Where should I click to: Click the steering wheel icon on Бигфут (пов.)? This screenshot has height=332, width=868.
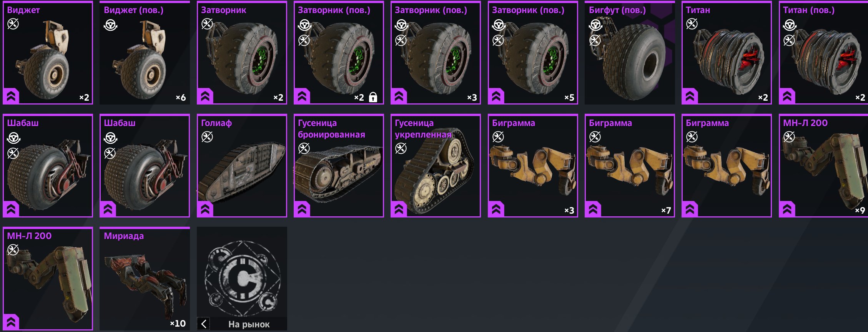[595, 25]
